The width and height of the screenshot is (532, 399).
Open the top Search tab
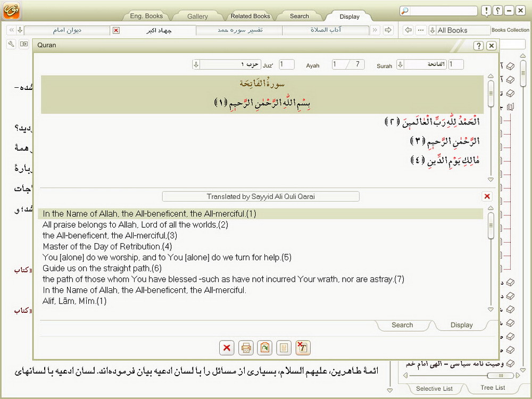coord(299,16)
